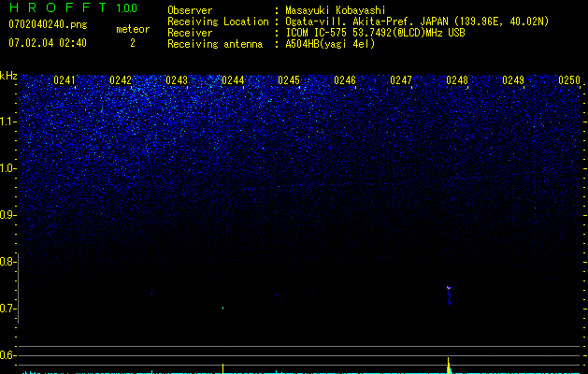Click the 0241 time marker
The height and width of the screenshot is (374, 588).
[x=65, y=80]
